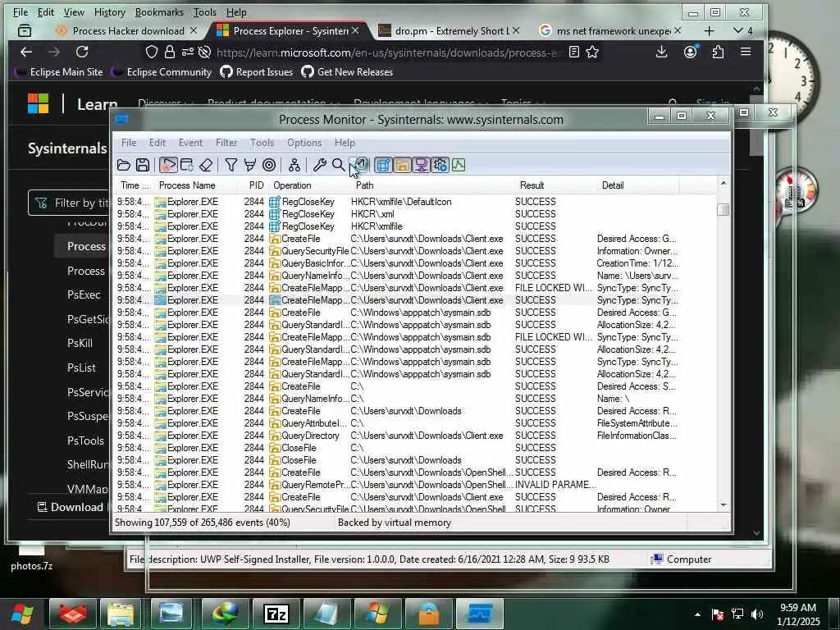
Task: Click the Clear display eraser icon
Action: (x=206, y=165)
